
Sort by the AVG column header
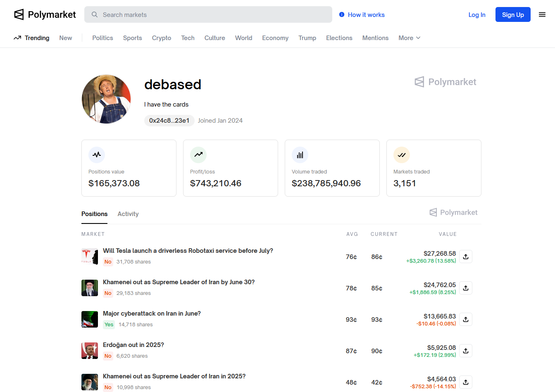pos(352,234)
